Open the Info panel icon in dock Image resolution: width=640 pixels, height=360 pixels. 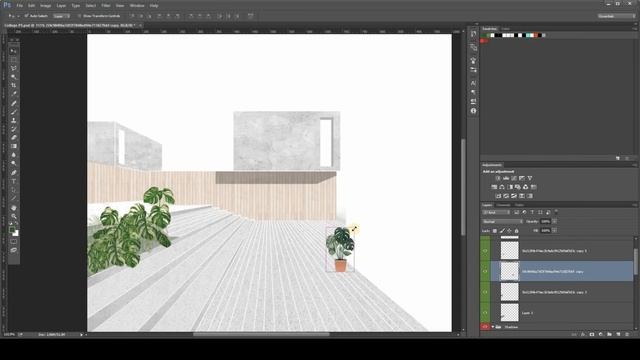point(473,111)
